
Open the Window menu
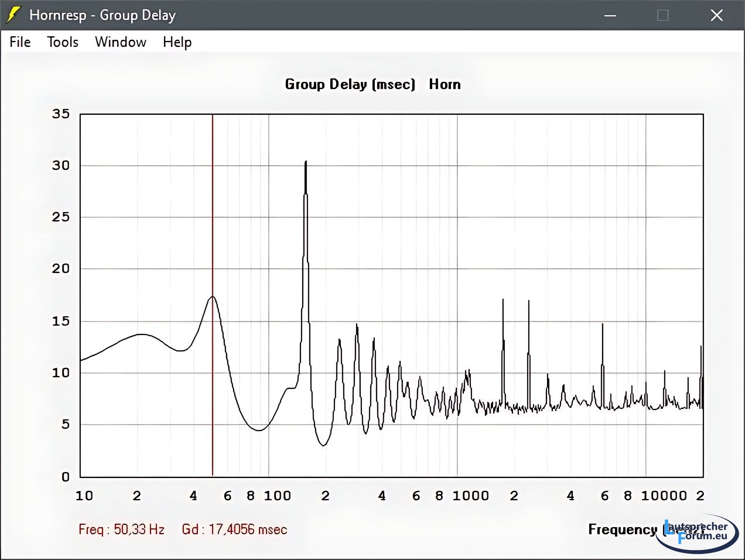tap(121, 42)
